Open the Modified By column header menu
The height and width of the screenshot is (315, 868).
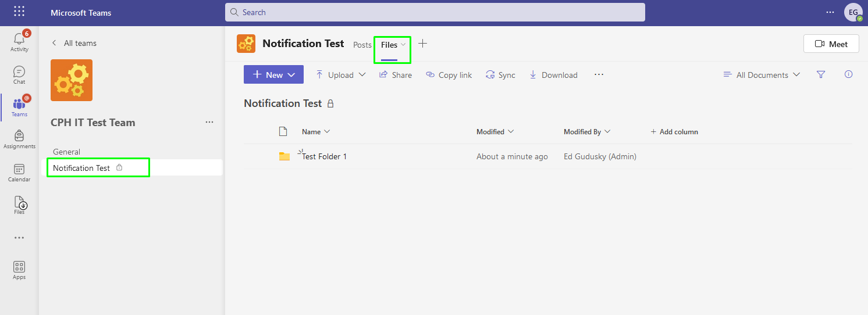[x=587, y=131]
